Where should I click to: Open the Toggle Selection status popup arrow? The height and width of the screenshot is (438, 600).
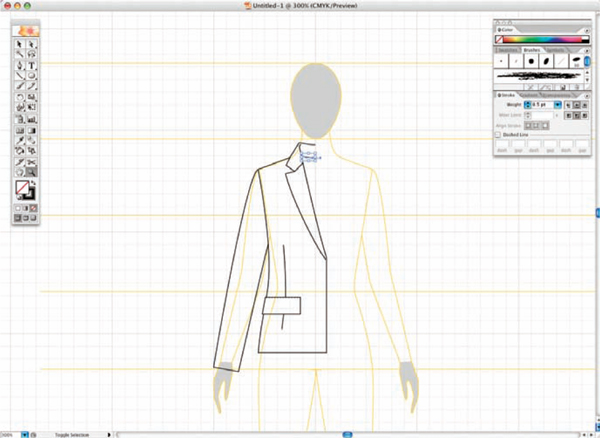pyautogui.click(x=109, y=435)
